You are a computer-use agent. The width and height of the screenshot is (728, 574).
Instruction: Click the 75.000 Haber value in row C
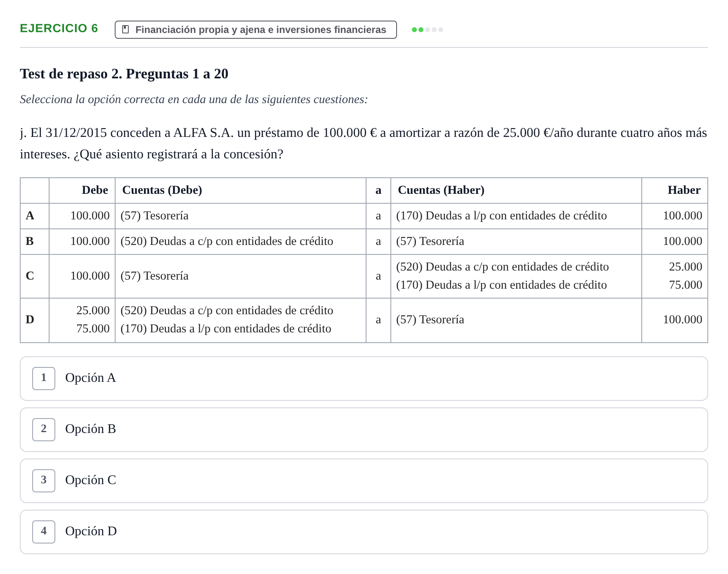pyautogui.click(x=685, y=285)
